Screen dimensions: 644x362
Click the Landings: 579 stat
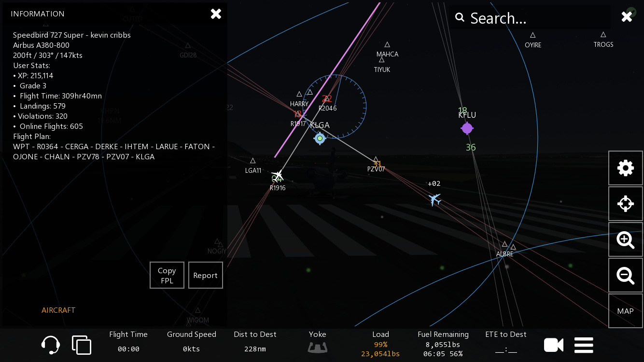pos(40,106)
